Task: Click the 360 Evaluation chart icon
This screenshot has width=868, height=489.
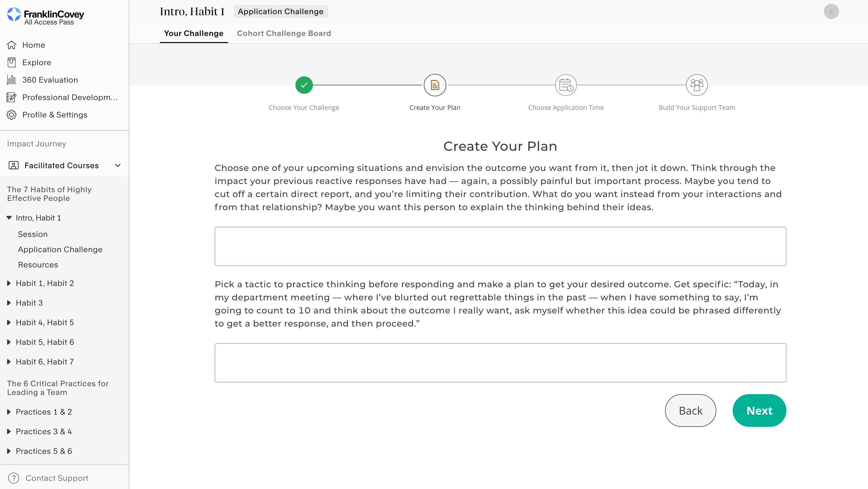Action: (x=11, y=80)
